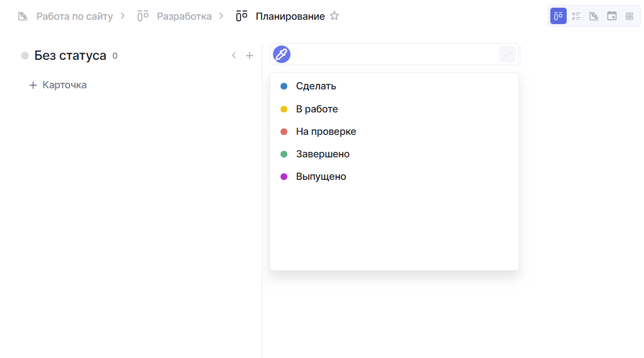Switch to the grid matrix view

[x=629, y=16]
